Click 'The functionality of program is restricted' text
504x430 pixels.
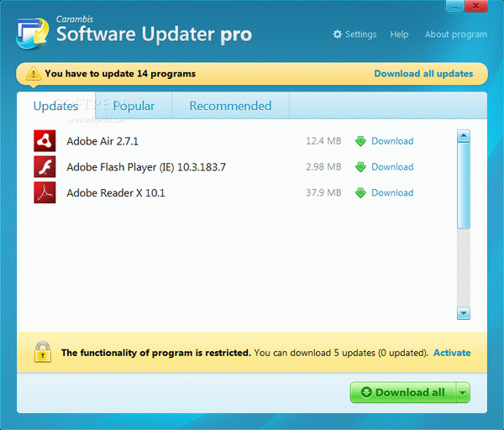click(x=156, y=353)
